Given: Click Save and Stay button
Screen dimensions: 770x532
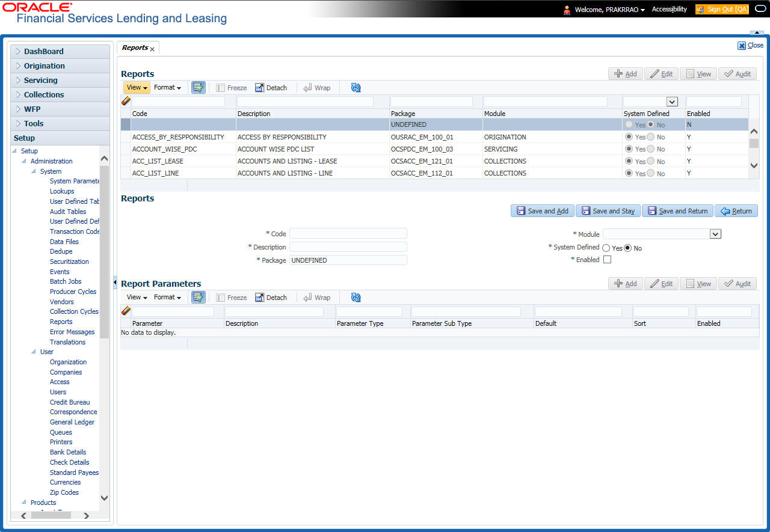Looking at the screenshot, I should click(x=608, y=211).
